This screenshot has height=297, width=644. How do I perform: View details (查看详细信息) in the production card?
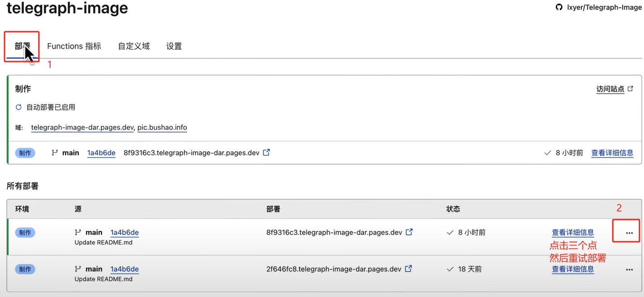coord(612,153)
